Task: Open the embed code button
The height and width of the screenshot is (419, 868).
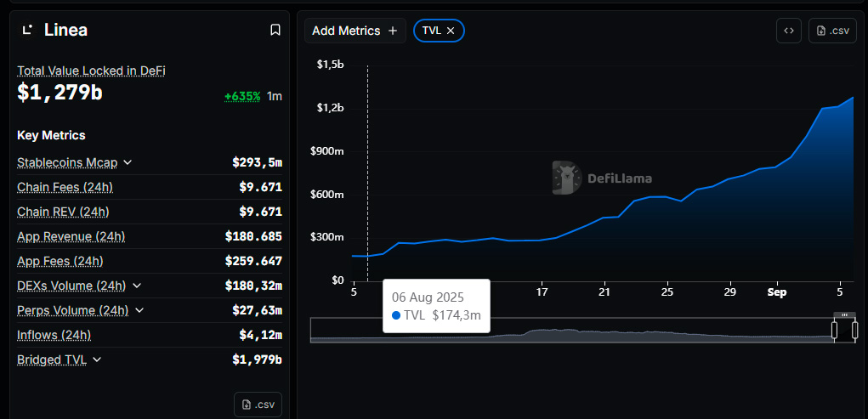Action: point(789,31)
